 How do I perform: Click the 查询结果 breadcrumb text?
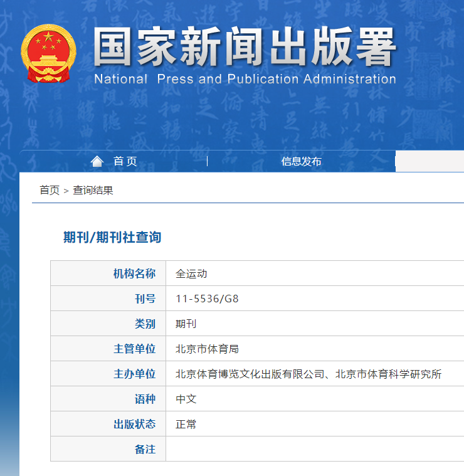tap(93, 191)
